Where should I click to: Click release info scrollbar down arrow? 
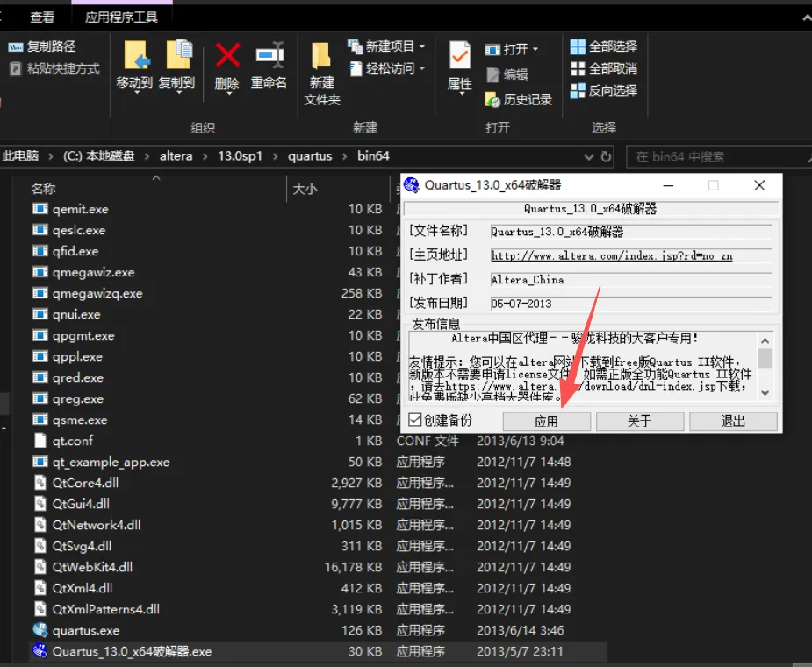click(x=765, y=393)
